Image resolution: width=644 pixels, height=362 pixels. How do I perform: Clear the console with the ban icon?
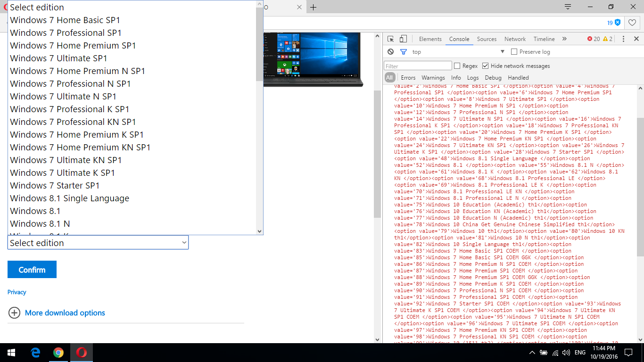coord(390,52)
